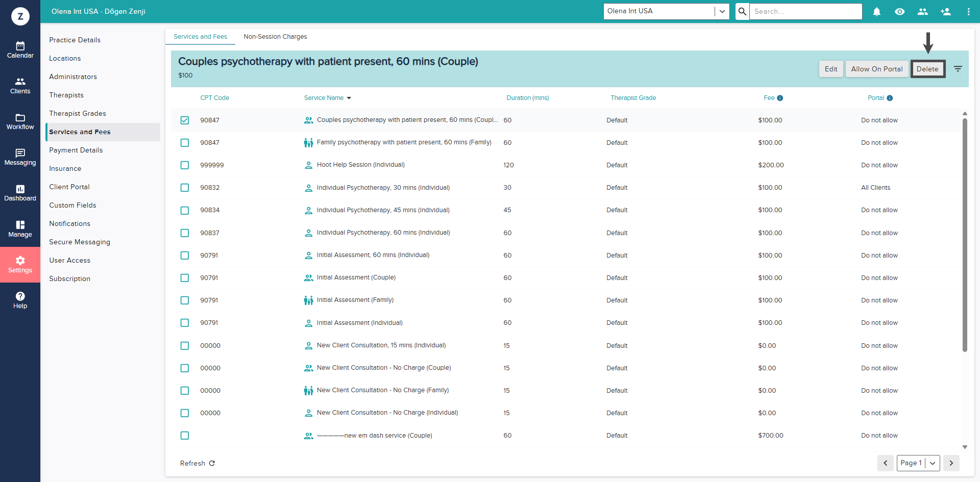The image size is (980, 482).
Task: Click the eye icon in the top bar
Action: pos(899,12)
